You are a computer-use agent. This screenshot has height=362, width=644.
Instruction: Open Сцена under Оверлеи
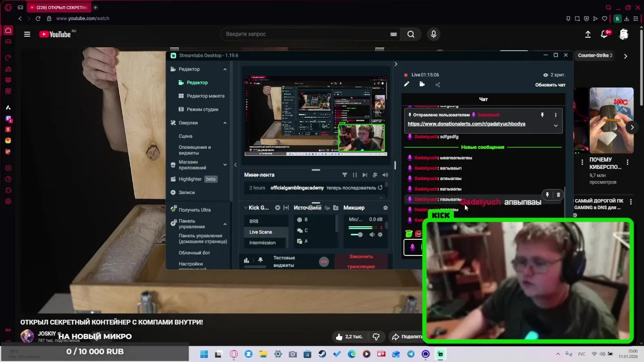[x=186, y=136]
